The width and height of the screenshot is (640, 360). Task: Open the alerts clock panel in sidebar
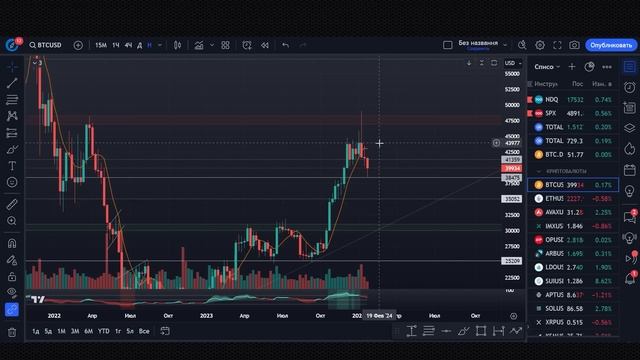630,87
